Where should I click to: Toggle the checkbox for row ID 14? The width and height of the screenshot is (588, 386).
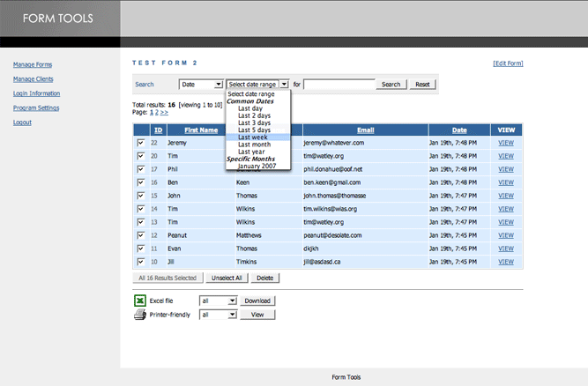coord(141,209)
